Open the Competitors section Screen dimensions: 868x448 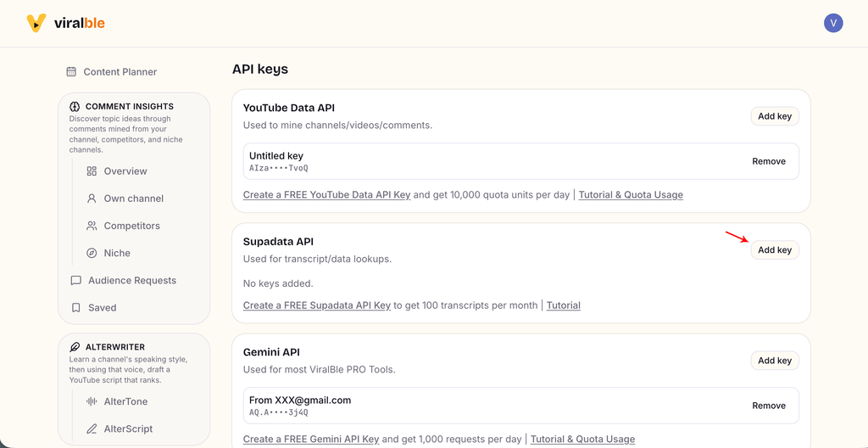131,226
